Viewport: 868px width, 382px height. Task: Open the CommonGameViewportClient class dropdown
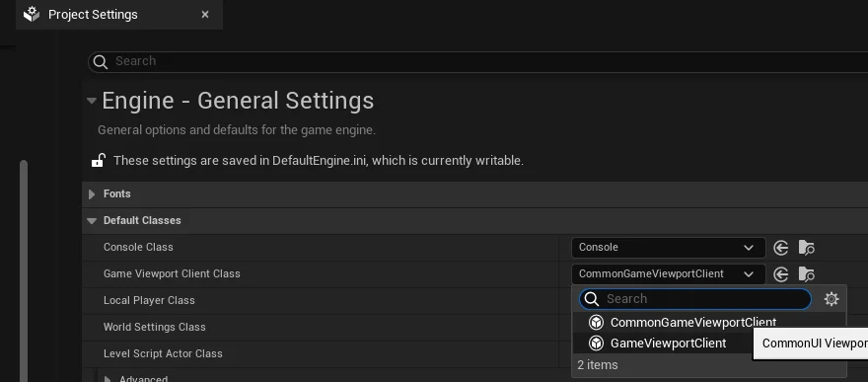(668, 274)
